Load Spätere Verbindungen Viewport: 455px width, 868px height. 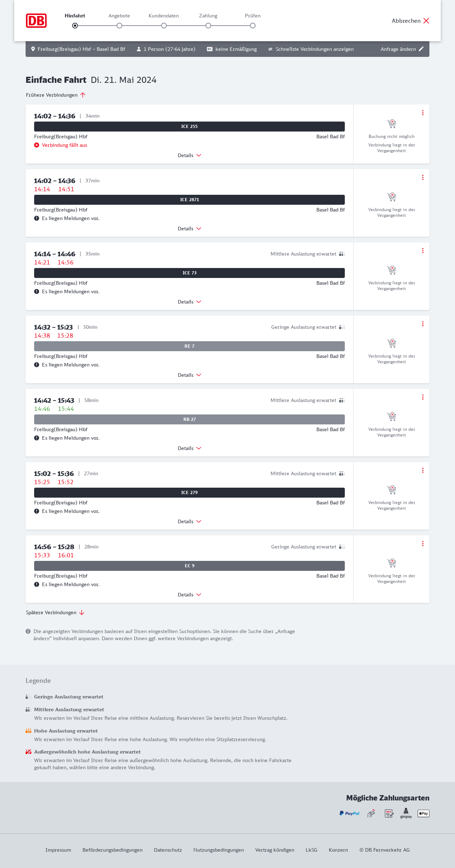tap(55, 612)
